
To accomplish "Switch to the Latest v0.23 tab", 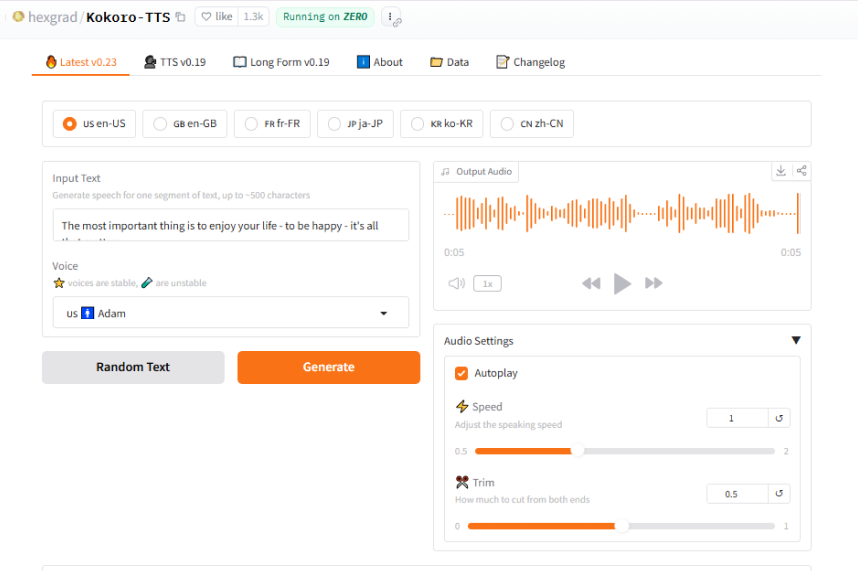I will [x=81, y=62].
